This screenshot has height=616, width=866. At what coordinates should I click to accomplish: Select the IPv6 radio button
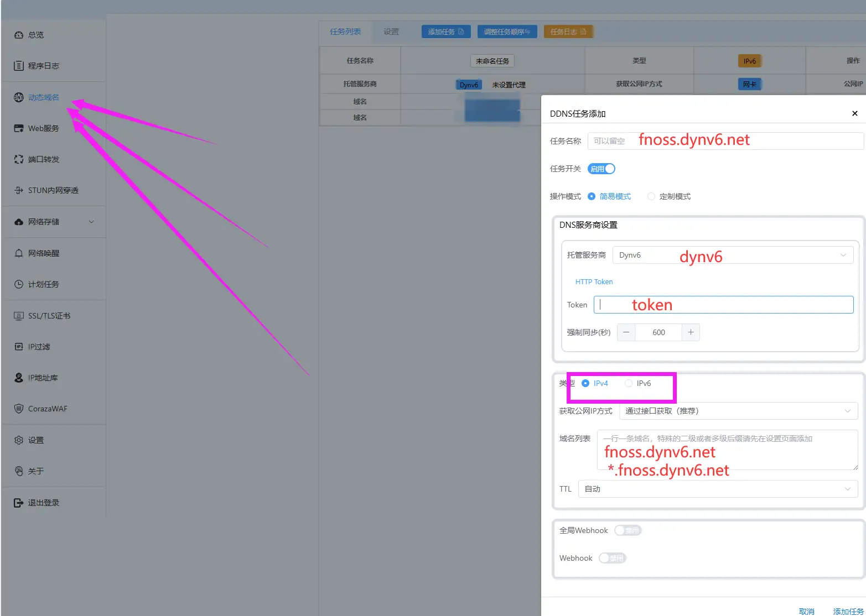pos(629,383)
